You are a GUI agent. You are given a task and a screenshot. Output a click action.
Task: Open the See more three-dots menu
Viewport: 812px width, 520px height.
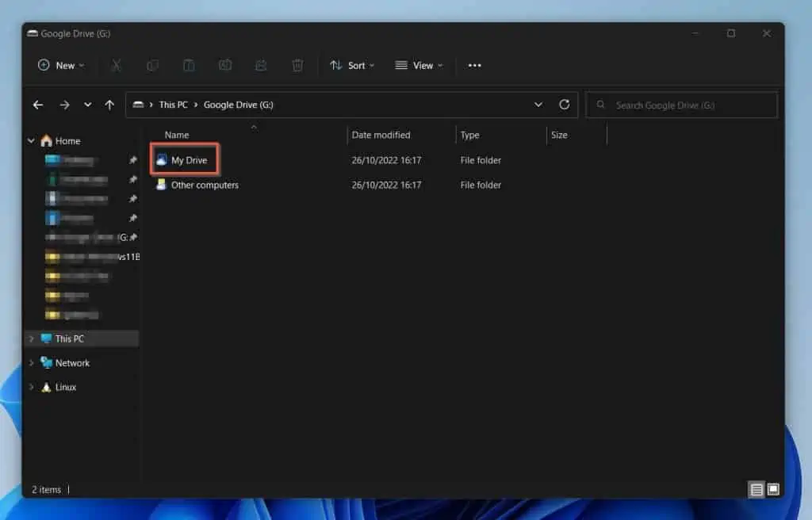[x=474, y=65]
